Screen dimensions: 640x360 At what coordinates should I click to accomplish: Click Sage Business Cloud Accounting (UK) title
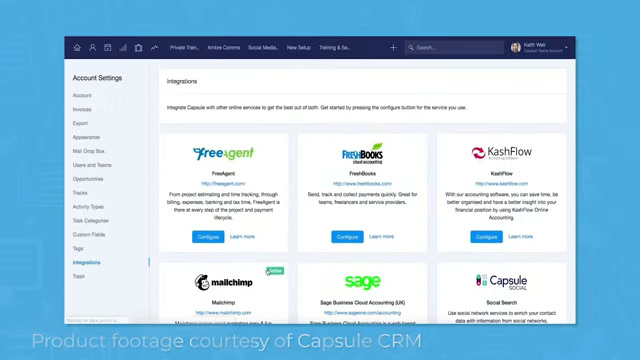(x=362, y=302)
